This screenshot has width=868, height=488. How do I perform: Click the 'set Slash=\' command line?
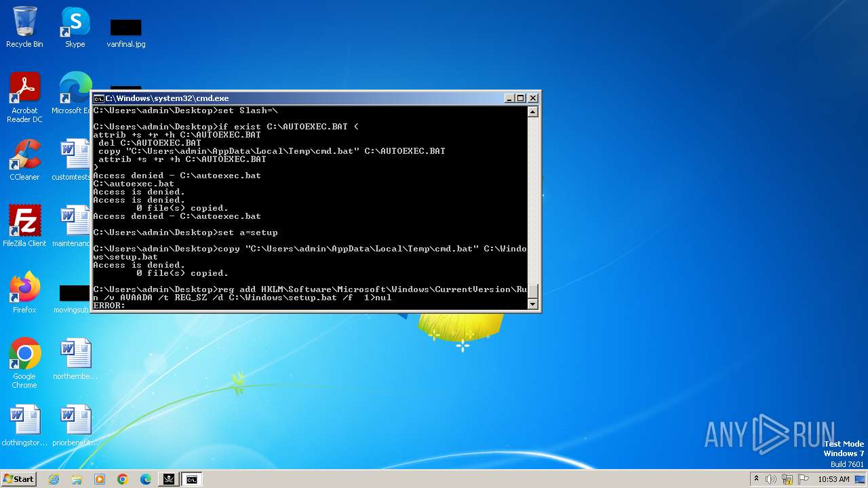tap(185, 110)
